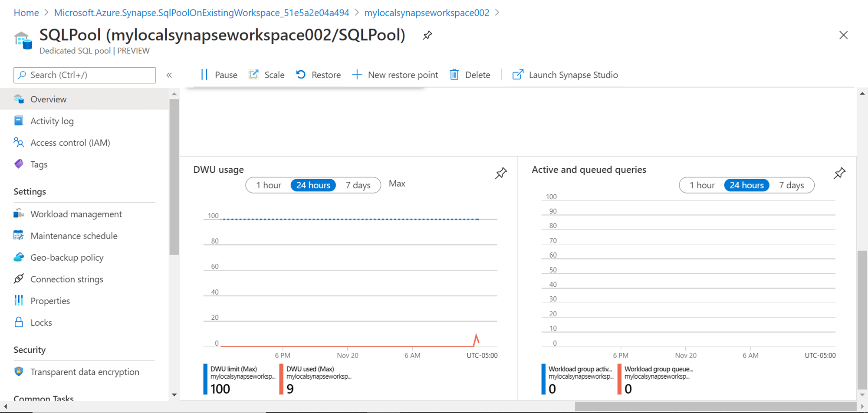Open mylocalsynapseworkspace002 breadcrumb link

(x=427, y=13)
